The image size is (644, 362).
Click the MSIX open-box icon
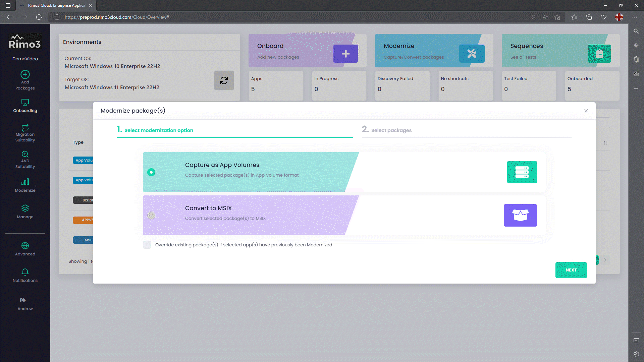(520, 215)
